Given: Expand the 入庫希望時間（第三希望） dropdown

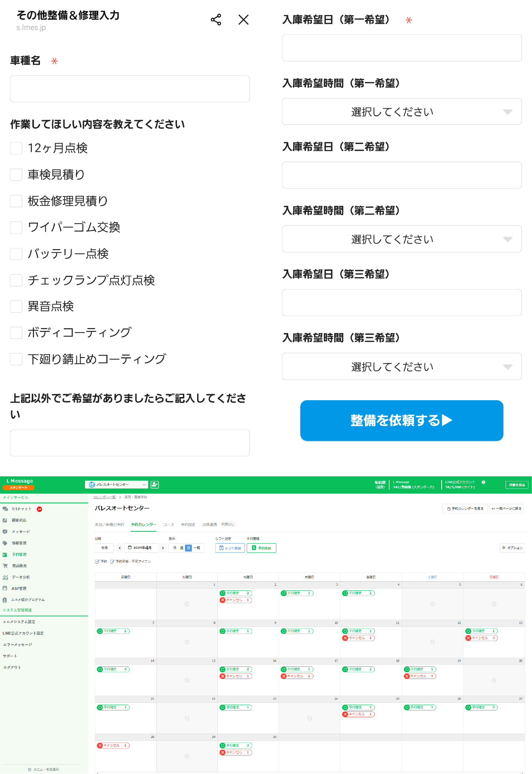Looking at the screenshot, I should (402, 367).
